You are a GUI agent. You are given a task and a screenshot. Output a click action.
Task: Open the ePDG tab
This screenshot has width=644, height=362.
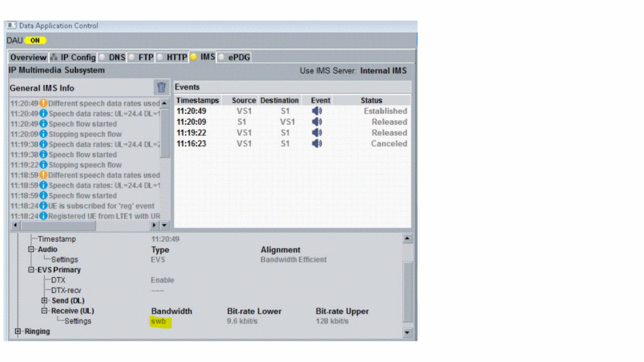(238, 57)
